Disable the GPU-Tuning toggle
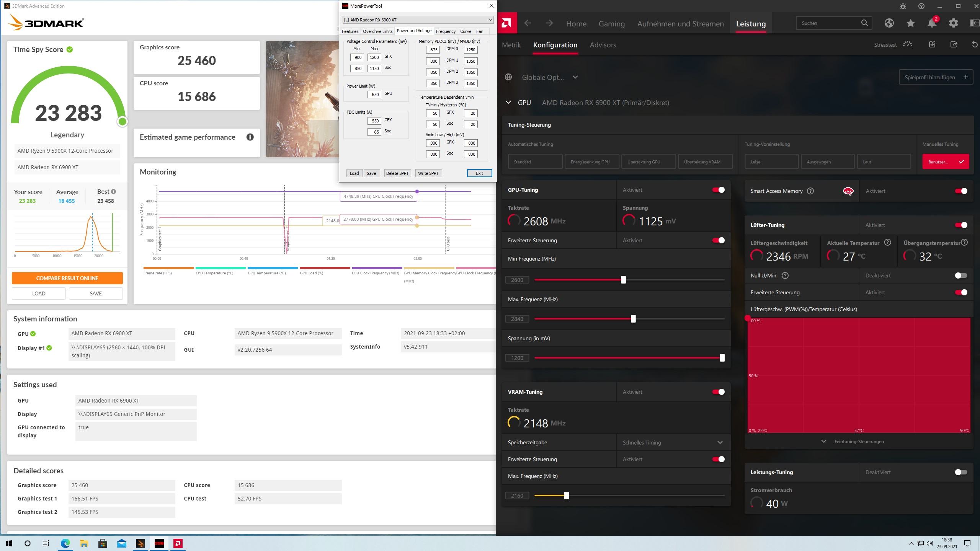 click(718, 190)
